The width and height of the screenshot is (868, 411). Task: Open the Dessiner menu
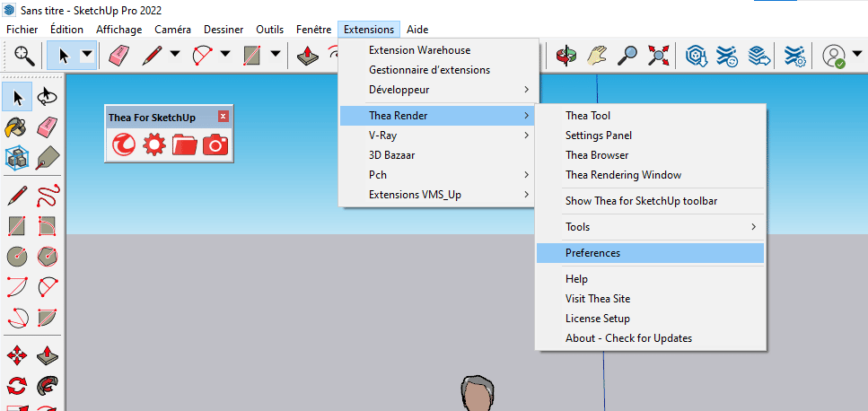tap(224, 30)
